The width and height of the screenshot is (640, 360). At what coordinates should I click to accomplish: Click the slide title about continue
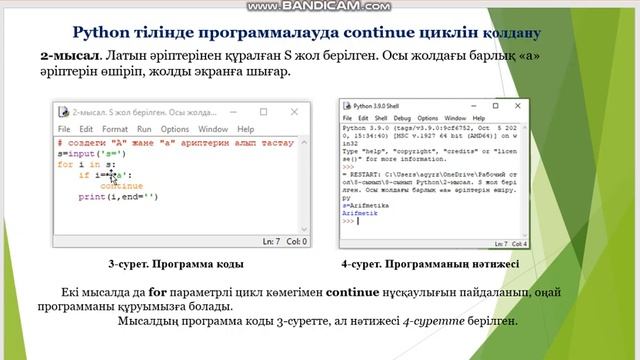307,32
